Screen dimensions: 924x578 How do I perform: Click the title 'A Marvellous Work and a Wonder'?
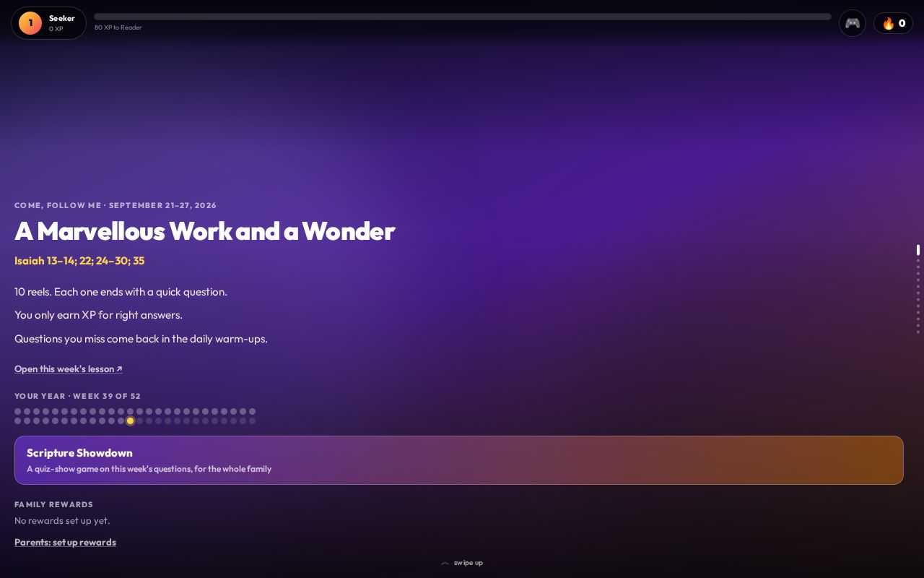(204, 231)
